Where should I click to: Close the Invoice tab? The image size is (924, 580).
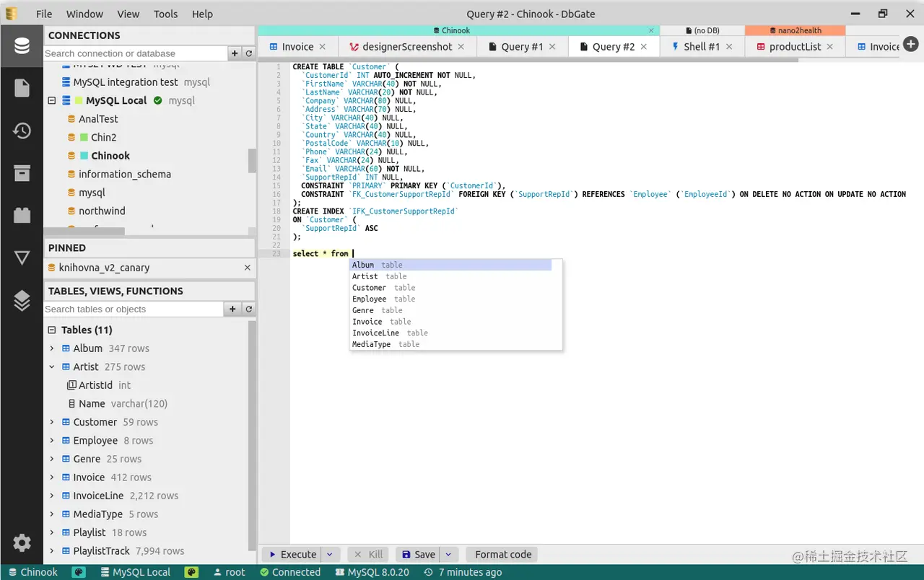(323, 46)
